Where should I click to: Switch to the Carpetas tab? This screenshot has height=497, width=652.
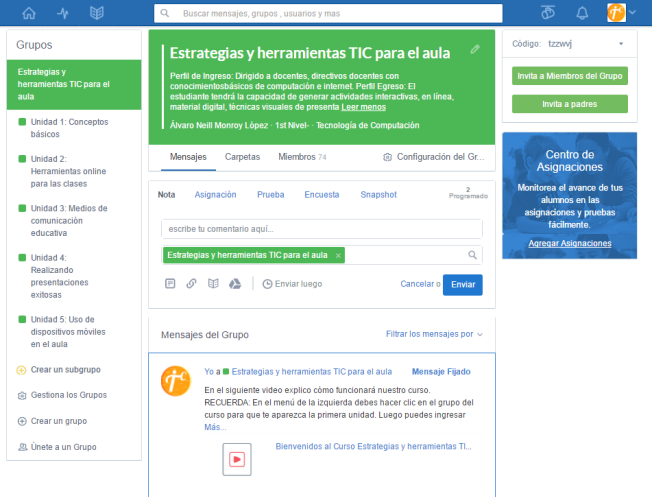point(242,157)
